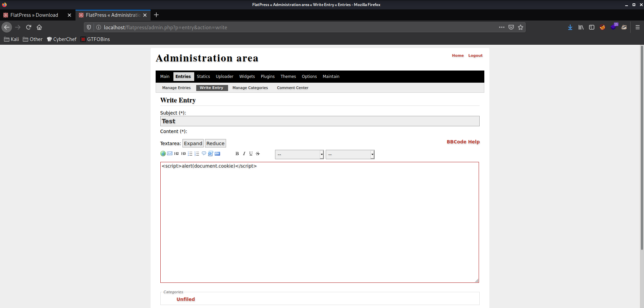
Task: Insert a quote using the speech bubble icon
Action: (x=204, y=153)
